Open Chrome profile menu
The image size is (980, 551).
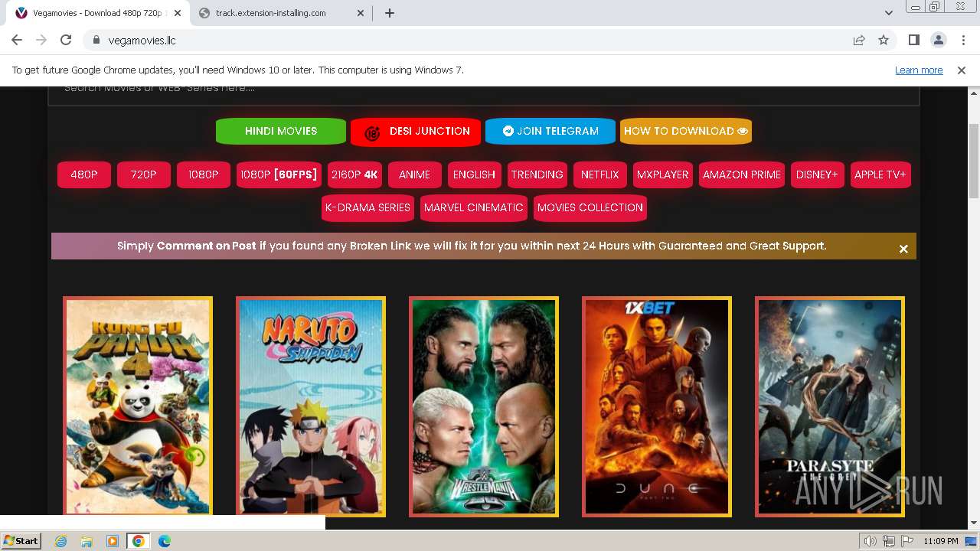pos(938,40)
